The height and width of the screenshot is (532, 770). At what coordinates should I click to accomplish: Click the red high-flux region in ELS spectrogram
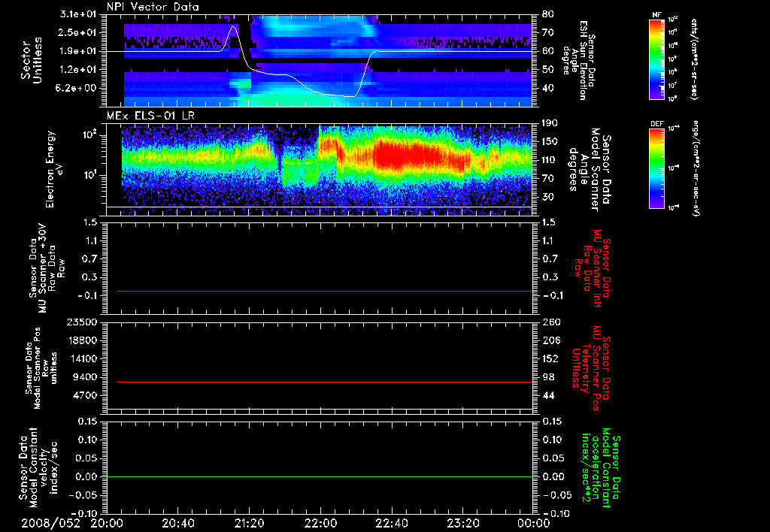(408, 156)
